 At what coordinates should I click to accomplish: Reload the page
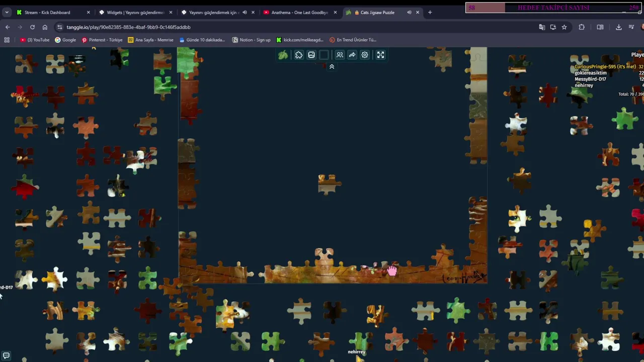[32, 27]
